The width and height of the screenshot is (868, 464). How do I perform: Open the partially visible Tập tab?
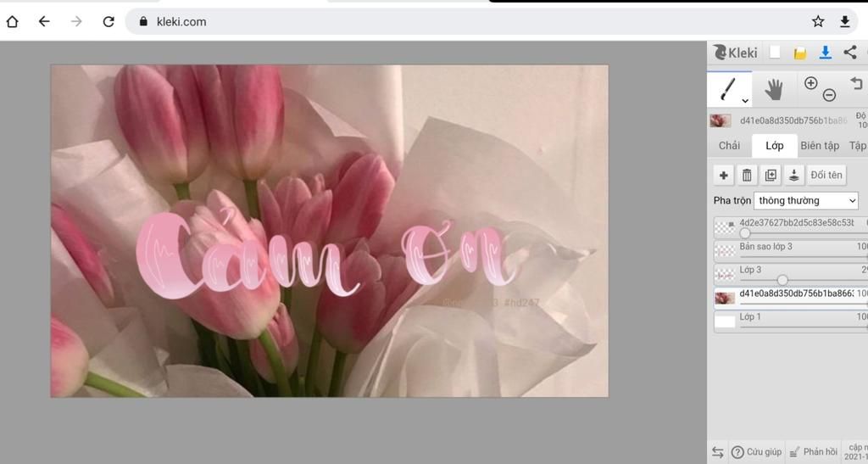click(x=858, y=146)
